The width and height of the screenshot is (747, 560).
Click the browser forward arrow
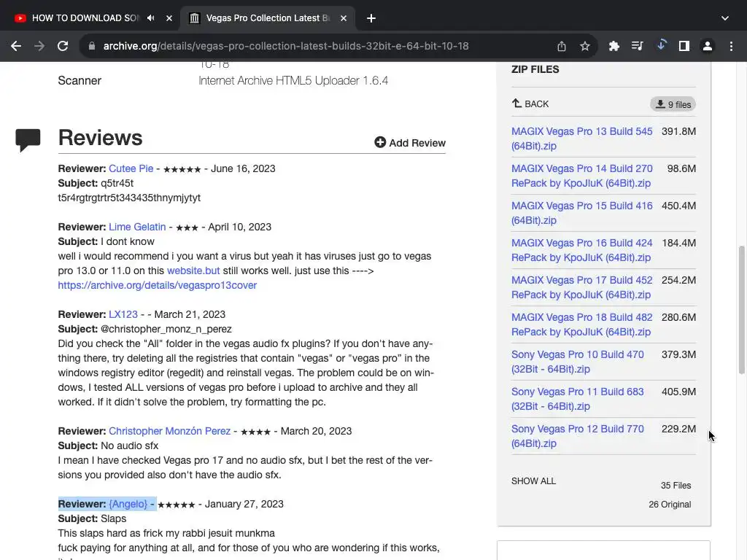[39, 46]
